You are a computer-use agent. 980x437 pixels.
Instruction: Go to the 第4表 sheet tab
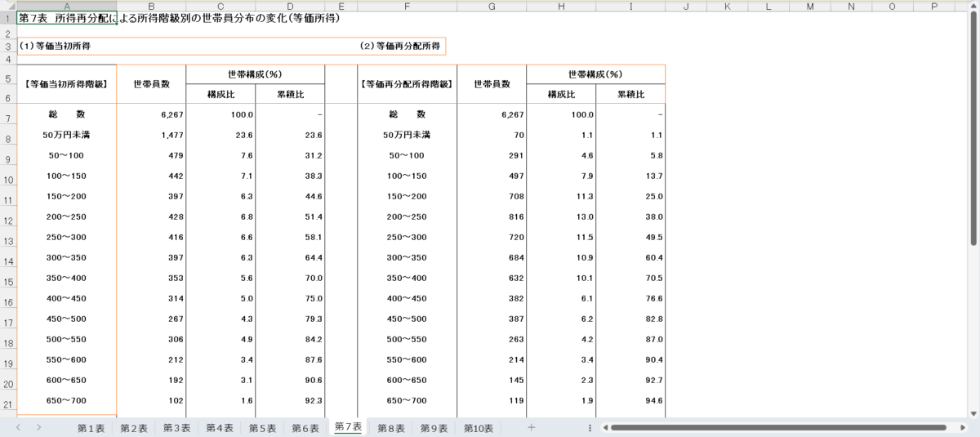tap(220, 428)
